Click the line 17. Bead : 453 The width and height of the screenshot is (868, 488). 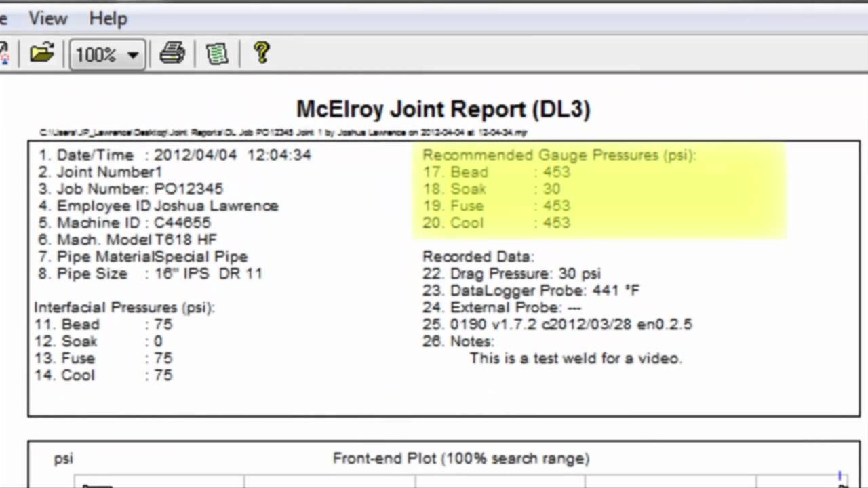point(496,172)
